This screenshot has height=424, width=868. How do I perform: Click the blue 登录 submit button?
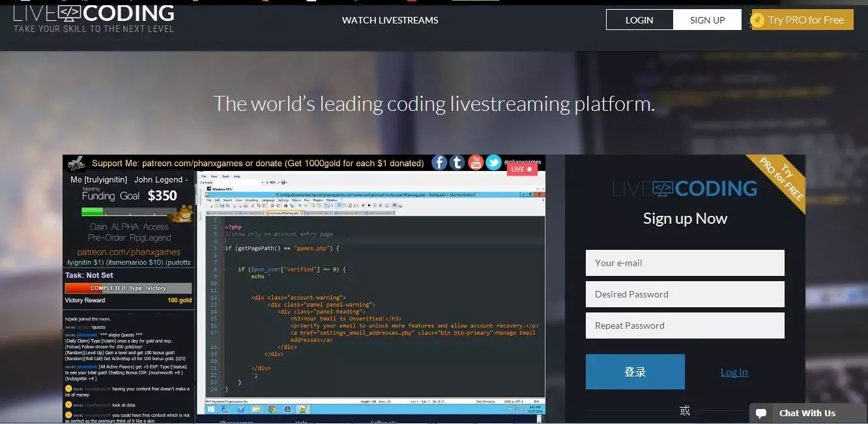click(635, 372)
